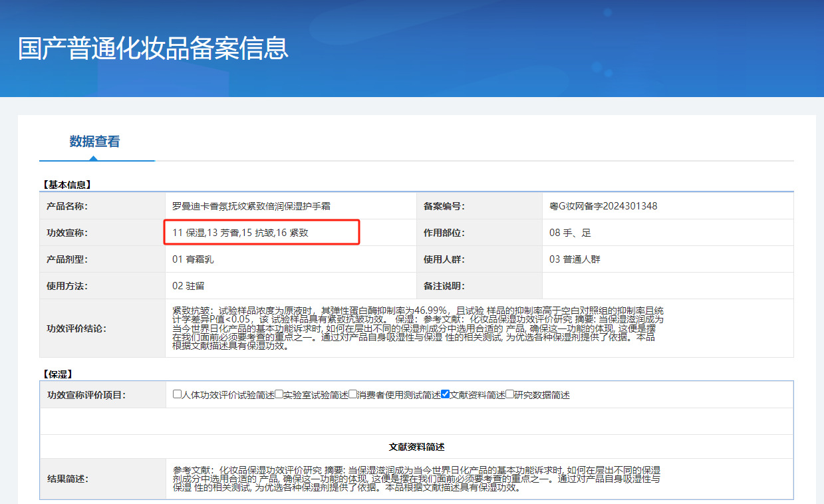Click the 结果简述 summary text

416,479
